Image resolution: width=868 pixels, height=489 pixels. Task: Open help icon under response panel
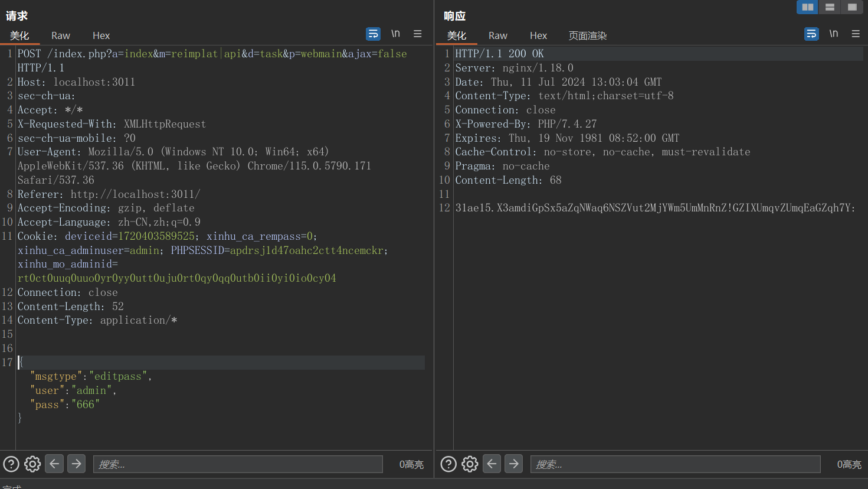pyautogui.click(x=448, y=464)
